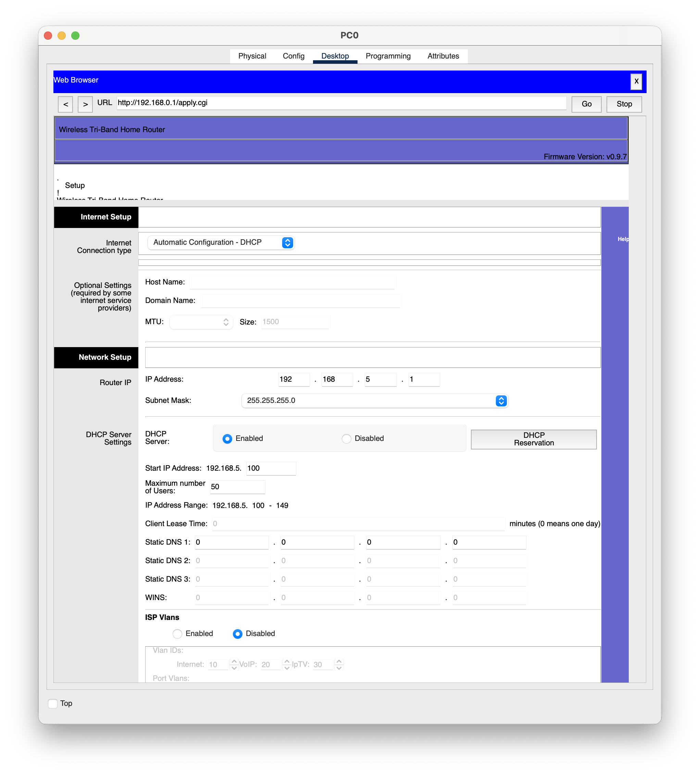Click Static DNS 1 last octet field
This screenshot has width=700, height=775.
click(489, 543)
